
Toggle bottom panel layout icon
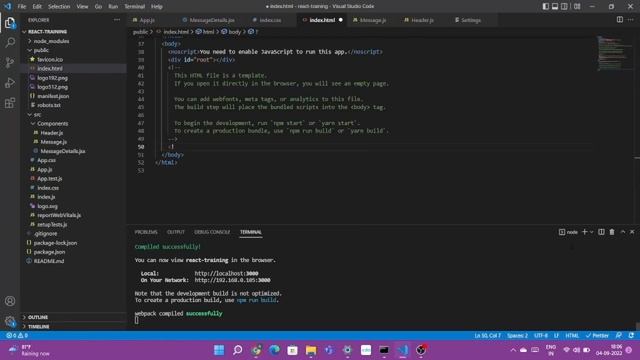tap(555, 6)
